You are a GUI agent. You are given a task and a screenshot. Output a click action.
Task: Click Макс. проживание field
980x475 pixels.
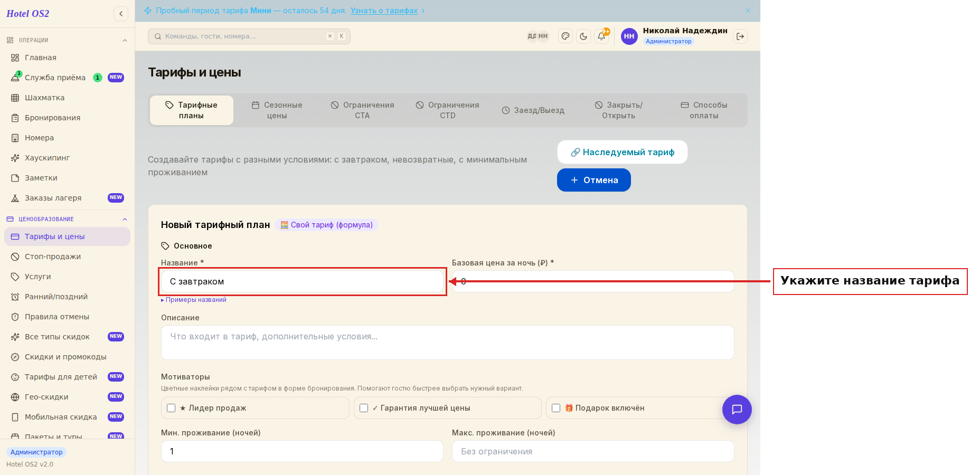[x=593, y=451]
